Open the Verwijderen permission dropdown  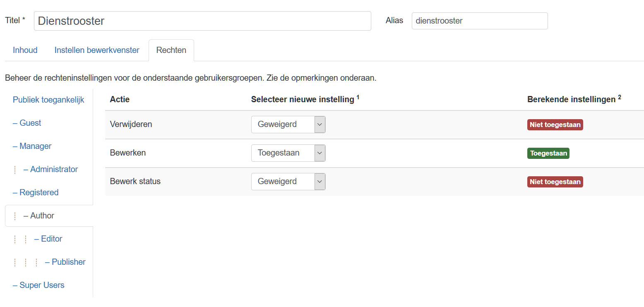(x=288, y=125)
